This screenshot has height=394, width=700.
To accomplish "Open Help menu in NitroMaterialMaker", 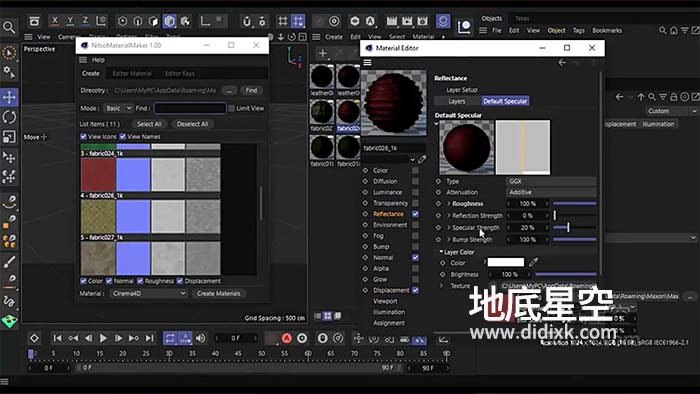I will pyautogui.click(x=98, y=60).
